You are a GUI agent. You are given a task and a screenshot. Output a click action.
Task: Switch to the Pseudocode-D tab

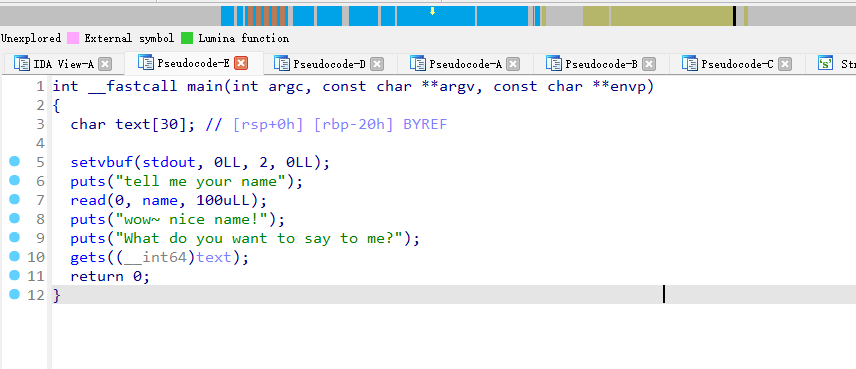click(330, 64)
